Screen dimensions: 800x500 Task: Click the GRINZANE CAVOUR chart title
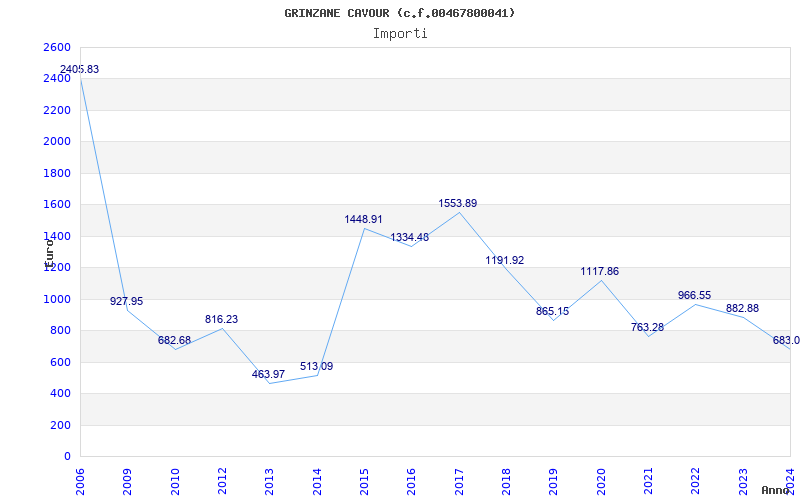(x=400, y=13)
